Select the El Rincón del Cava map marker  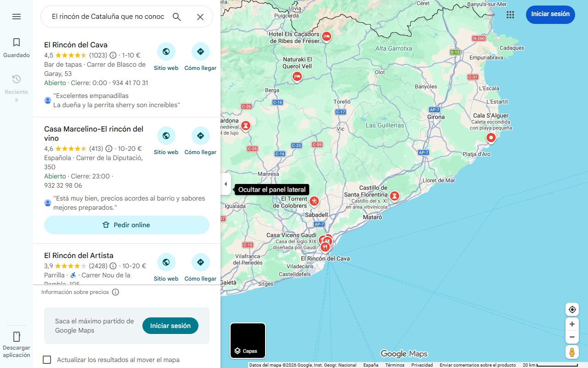click(x=325, y=247)
